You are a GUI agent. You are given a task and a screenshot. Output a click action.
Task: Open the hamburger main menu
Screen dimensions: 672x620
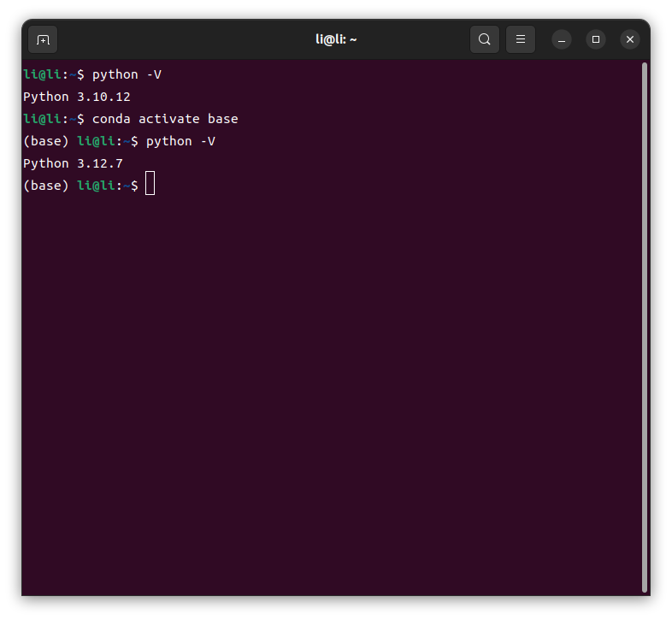click(521, 39)
